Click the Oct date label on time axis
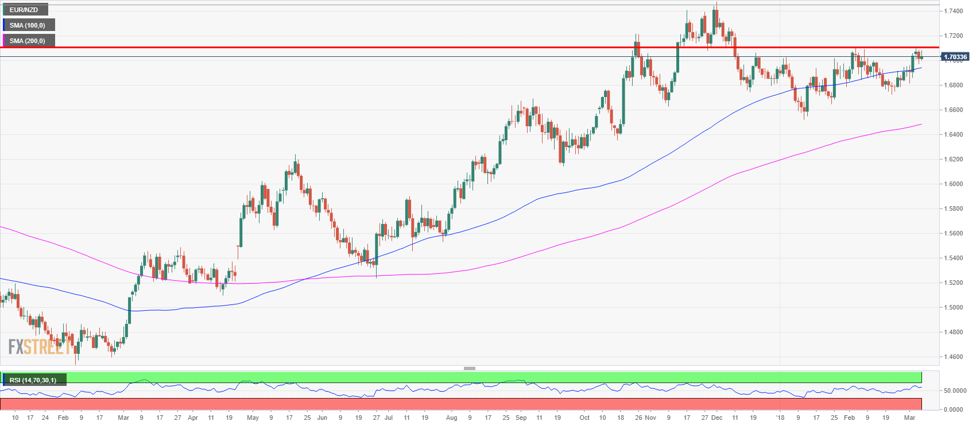The image size is (980, 425). point(584,418)
